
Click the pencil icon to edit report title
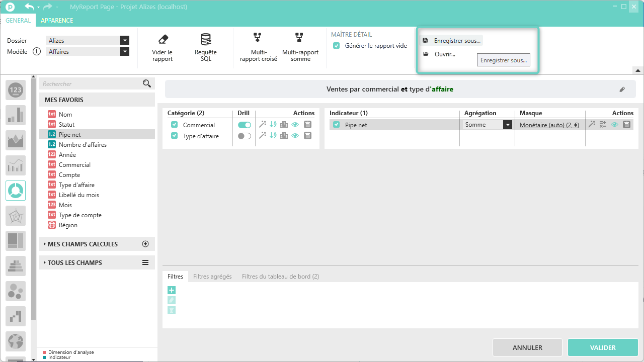tap(622, 89)
